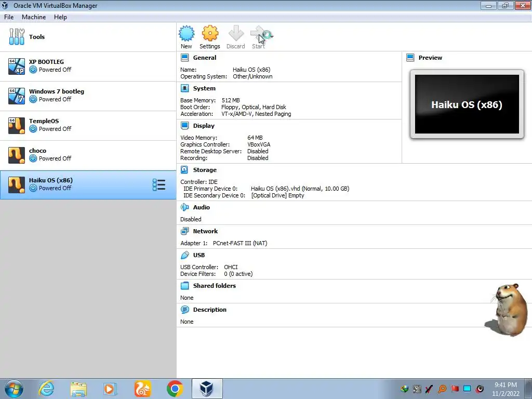Click the hamster desktop mascot

(x=507, y=310)
